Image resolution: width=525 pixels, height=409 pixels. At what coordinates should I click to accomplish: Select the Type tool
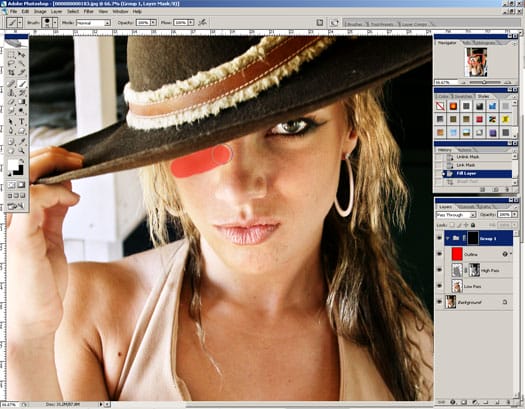[x=22, y=121]
